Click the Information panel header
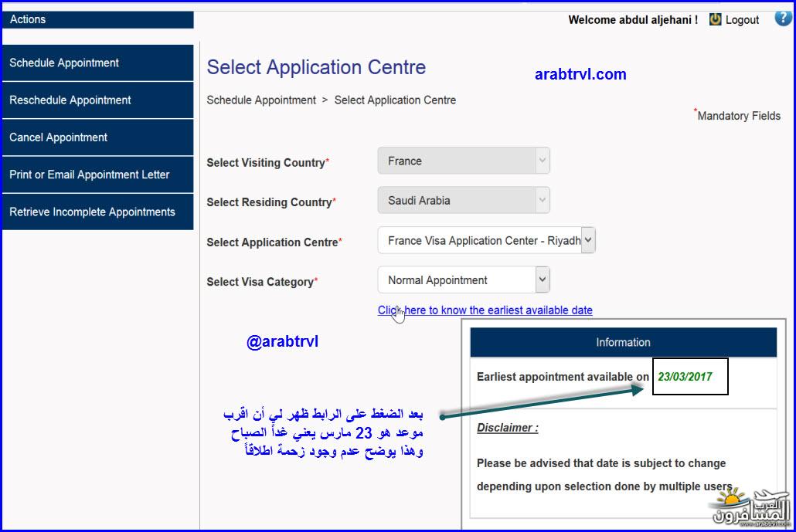 coord(624,342)
